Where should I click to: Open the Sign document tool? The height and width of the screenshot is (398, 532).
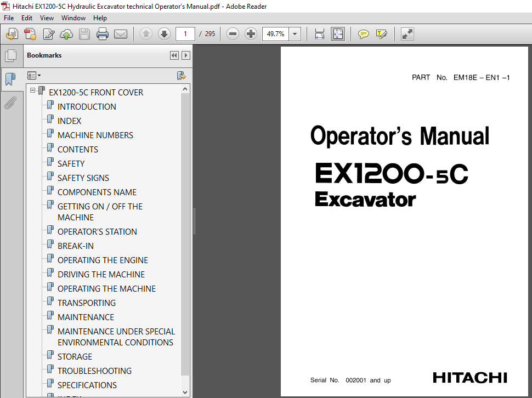[48, 34]
